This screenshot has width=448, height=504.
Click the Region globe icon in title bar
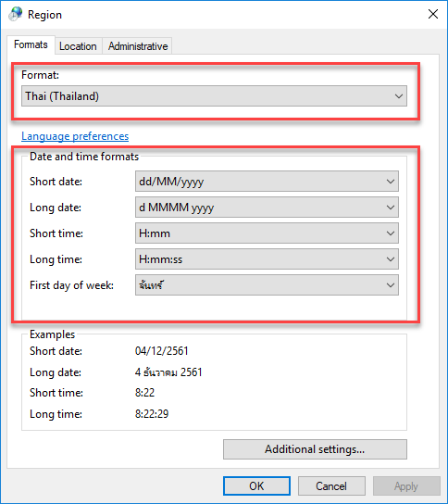(x=16, y=14)
